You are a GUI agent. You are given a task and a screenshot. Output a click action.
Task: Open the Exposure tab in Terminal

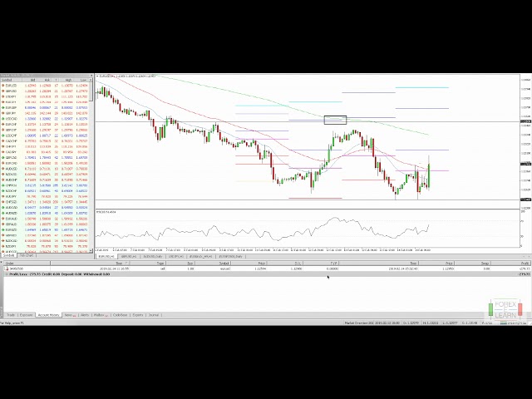pos(27,315)
